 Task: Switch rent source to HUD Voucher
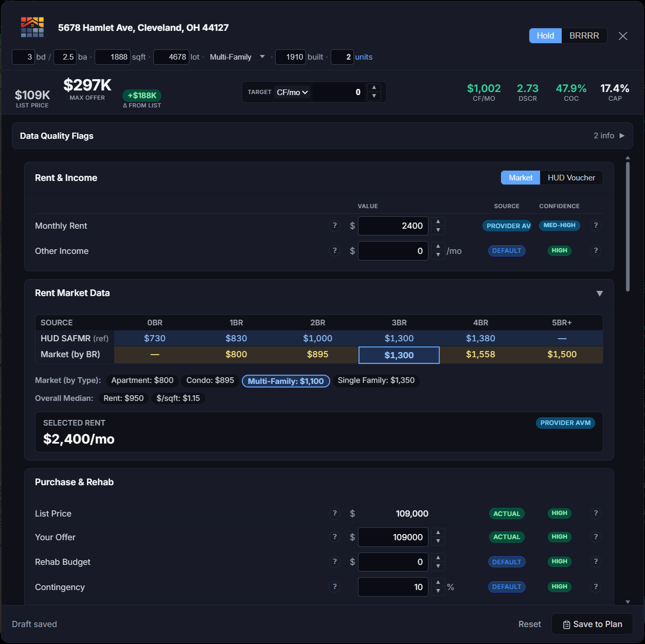tap(571, 177)
